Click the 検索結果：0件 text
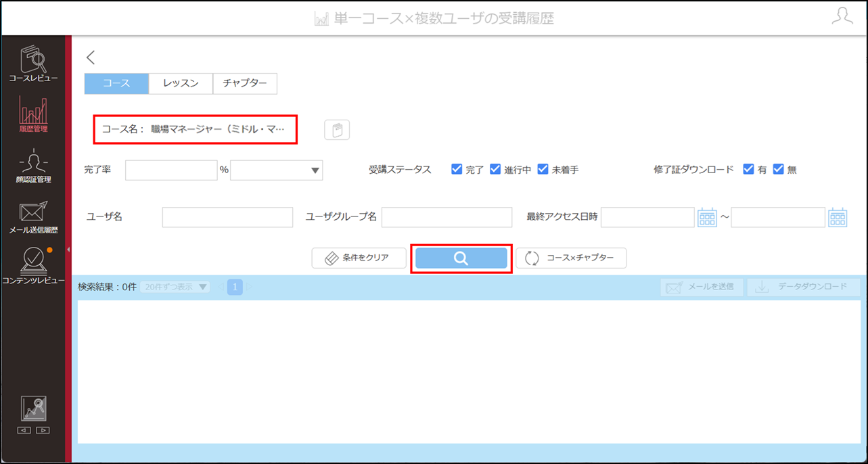This screenshot has height=464, width=868. (107, 287)
